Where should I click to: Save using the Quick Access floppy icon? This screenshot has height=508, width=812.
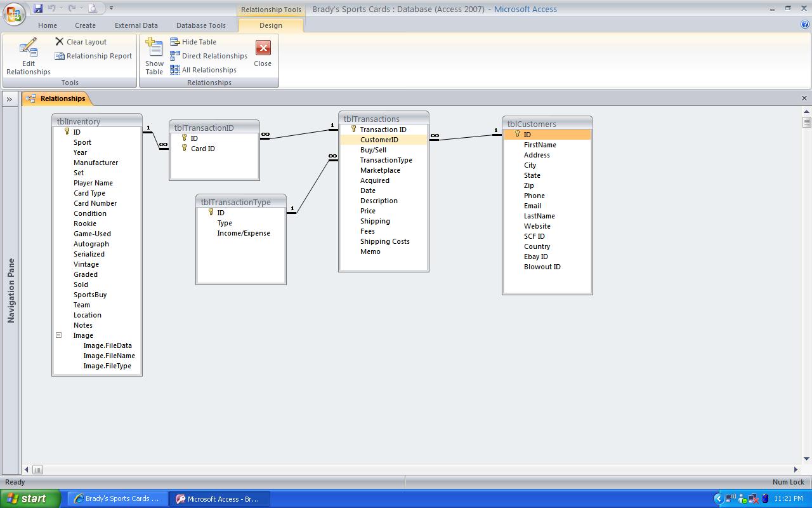(38, 8)
